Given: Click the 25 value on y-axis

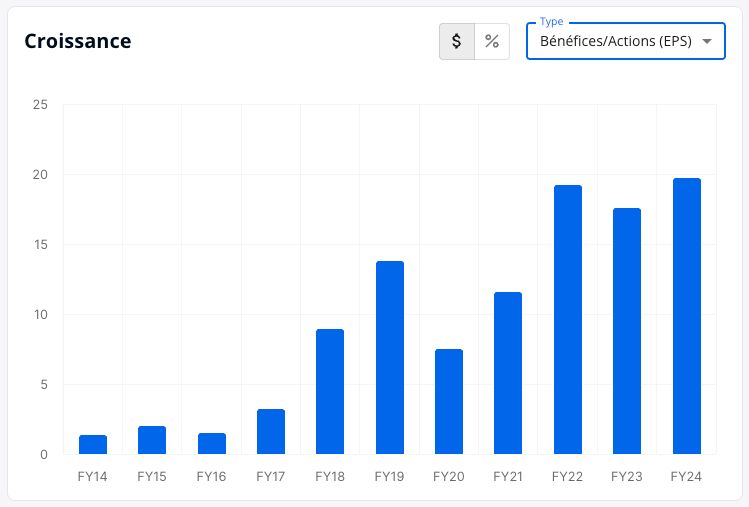Looking at the screenshot, I should (40, 105).
